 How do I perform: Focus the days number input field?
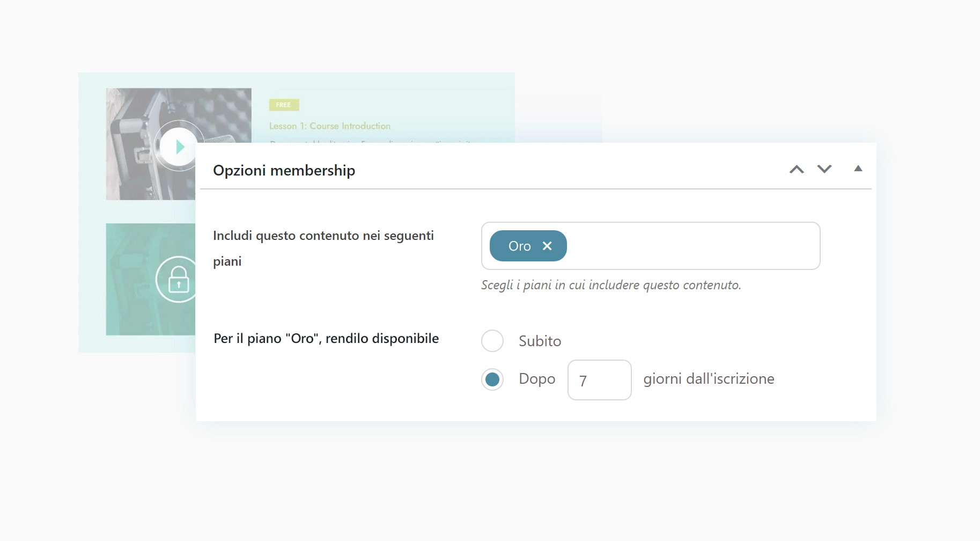pyautogui.click(x=599, y=380)
